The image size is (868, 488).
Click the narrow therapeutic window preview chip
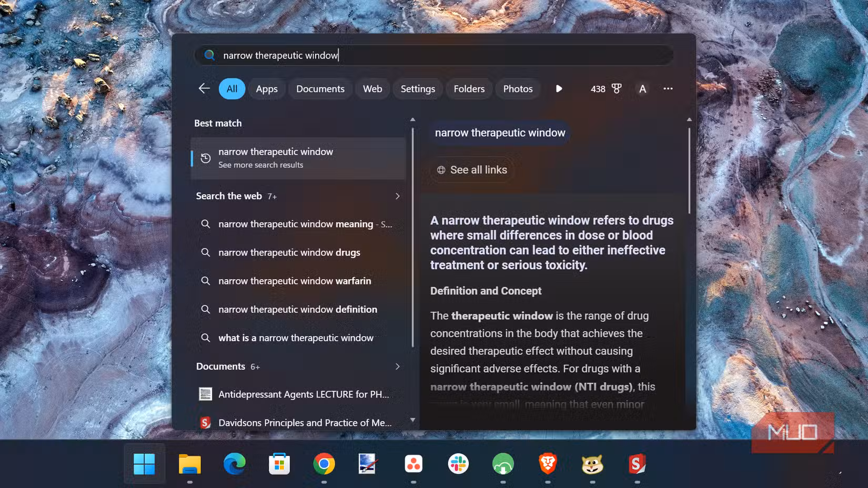[x=500, y=133]
